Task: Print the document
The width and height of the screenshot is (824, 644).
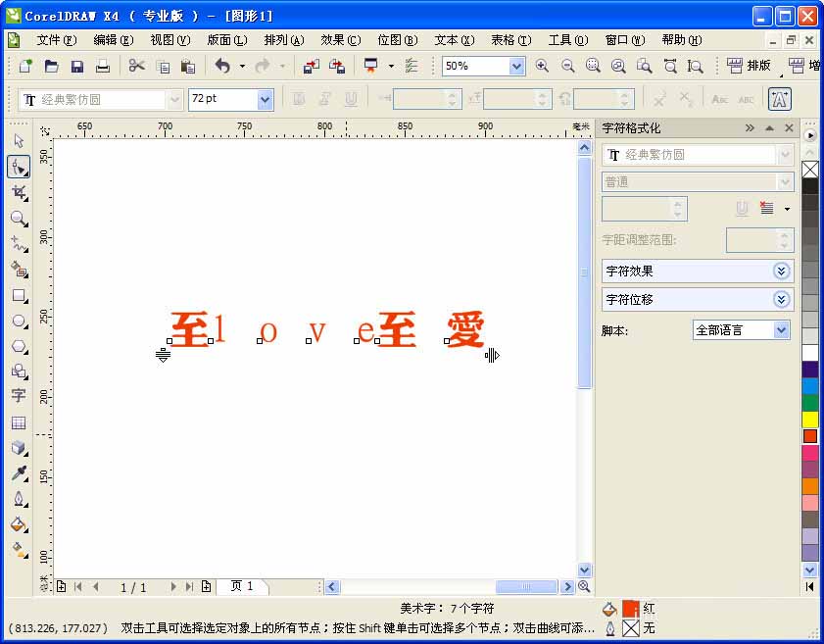Action: point(103,67)
